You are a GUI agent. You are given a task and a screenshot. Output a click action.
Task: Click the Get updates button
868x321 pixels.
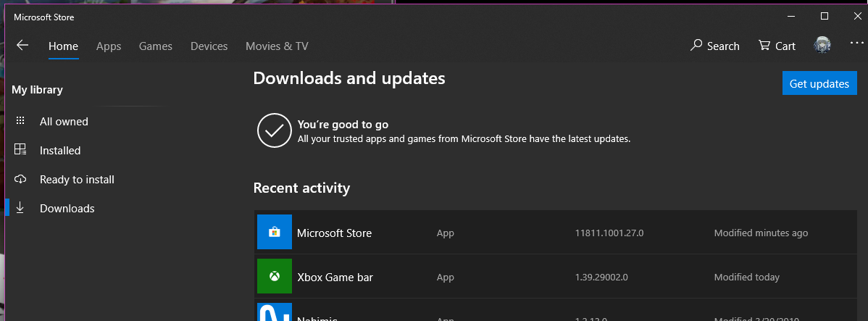(x=819, y=83)
